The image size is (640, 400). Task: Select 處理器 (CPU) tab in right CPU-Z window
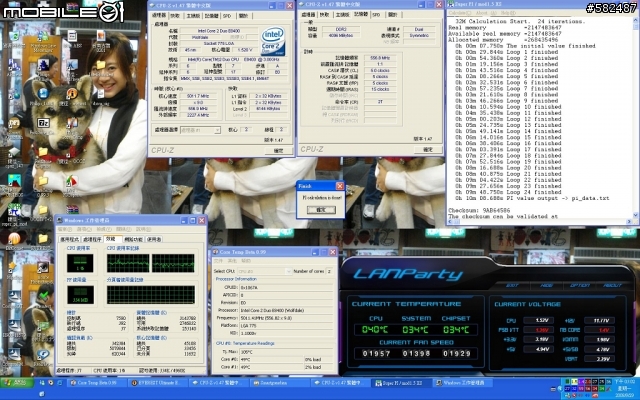(309, 15)
